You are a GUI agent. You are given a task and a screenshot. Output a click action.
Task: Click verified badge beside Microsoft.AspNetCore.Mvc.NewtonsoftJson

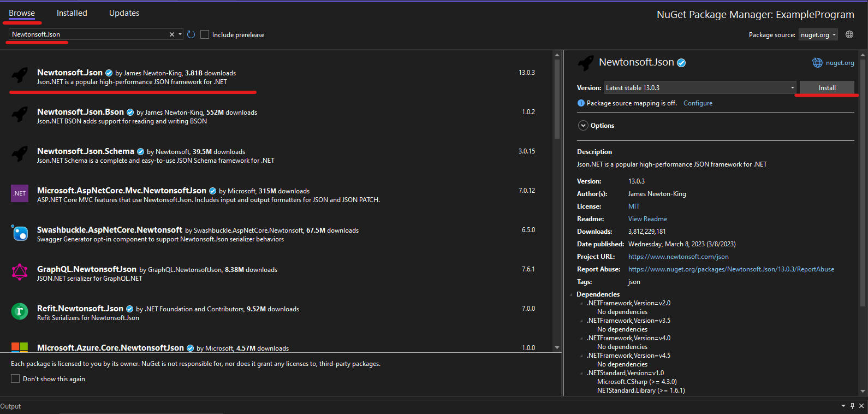(212, 191)
